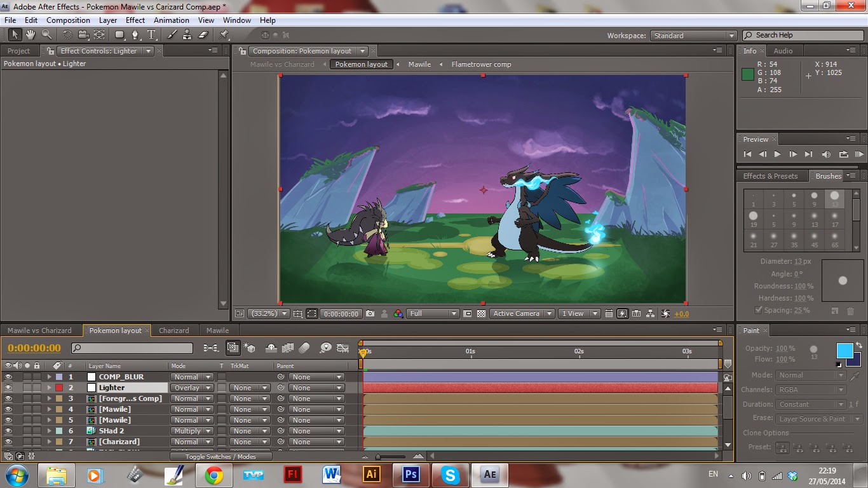Select the Selection arrow tool

click(x=15, y=35)
